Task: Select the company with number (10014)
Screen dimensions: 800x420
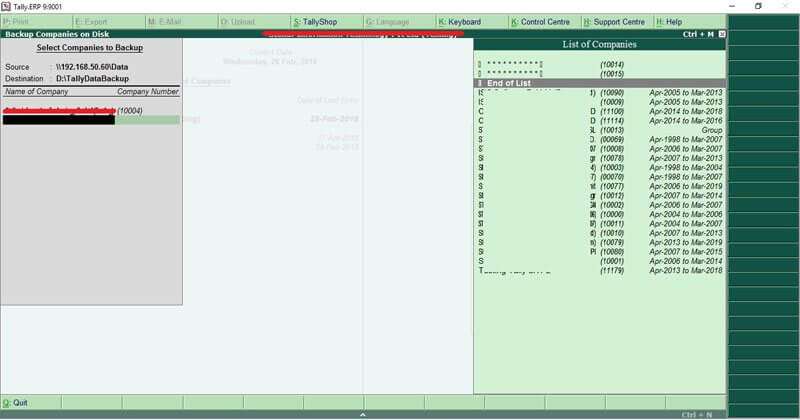Action: point(599,65)
